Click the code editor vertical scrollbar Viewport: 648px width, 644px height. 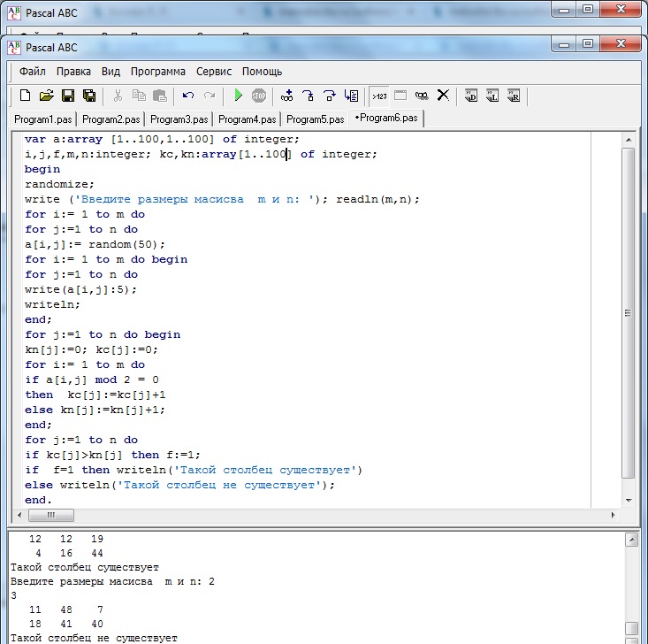629,310
